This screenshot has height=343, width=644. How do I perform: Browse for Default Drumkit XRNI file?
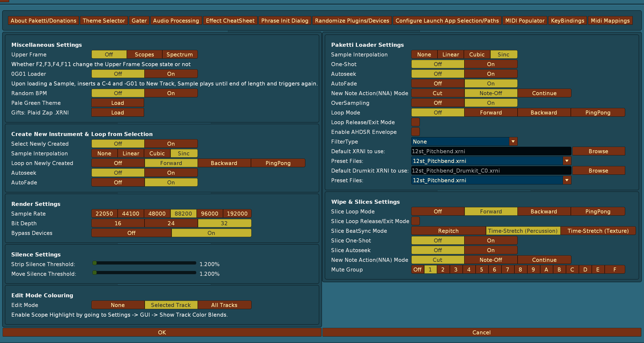pos(598,170)
